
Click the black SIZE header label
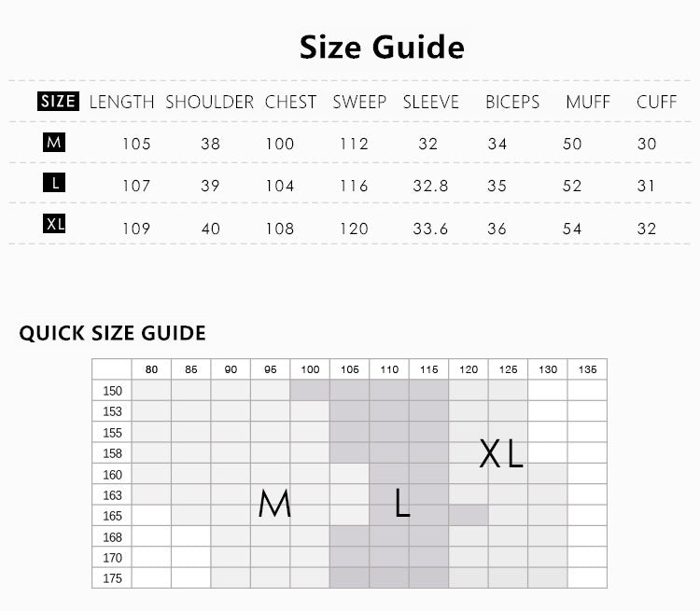coord(58,102)
